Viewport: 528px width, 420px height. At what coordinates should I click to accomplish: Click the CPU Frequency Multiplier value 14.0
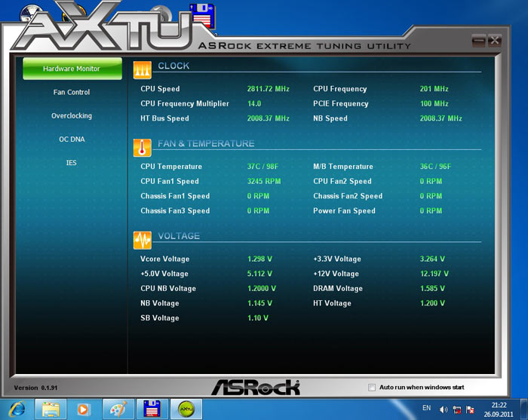coord(254,103)
